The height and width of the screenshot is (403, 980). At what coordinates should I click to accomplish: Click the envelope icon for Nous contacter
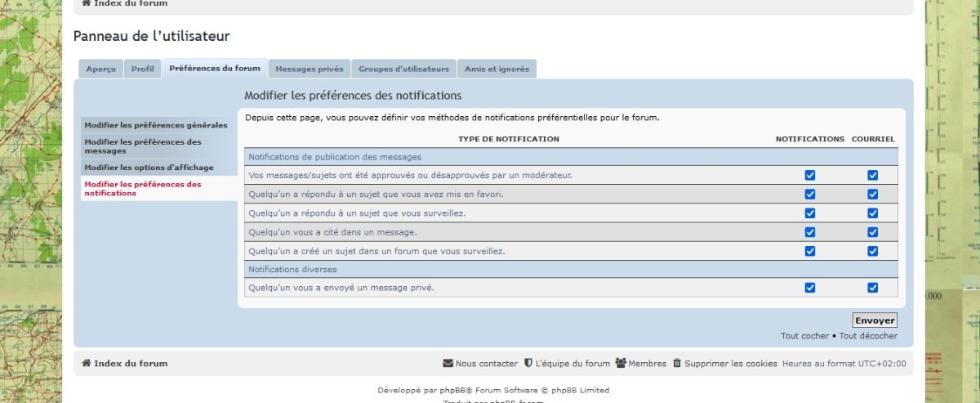(x=448, y=364)
